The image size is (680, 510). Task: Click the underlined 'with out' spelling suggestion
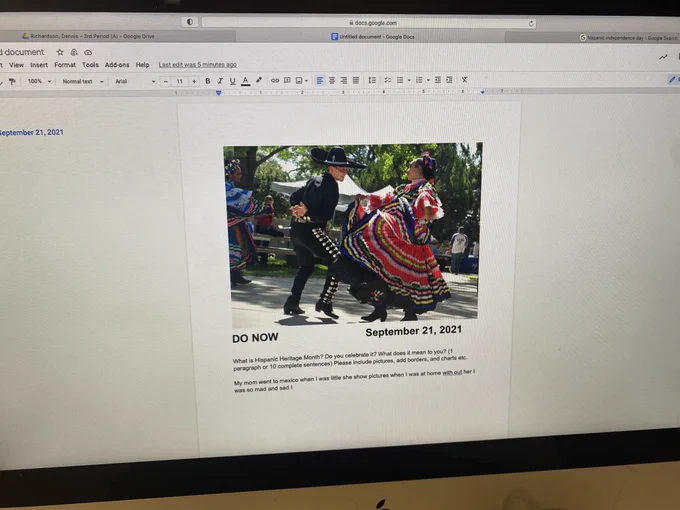click(x=452, y=372)
